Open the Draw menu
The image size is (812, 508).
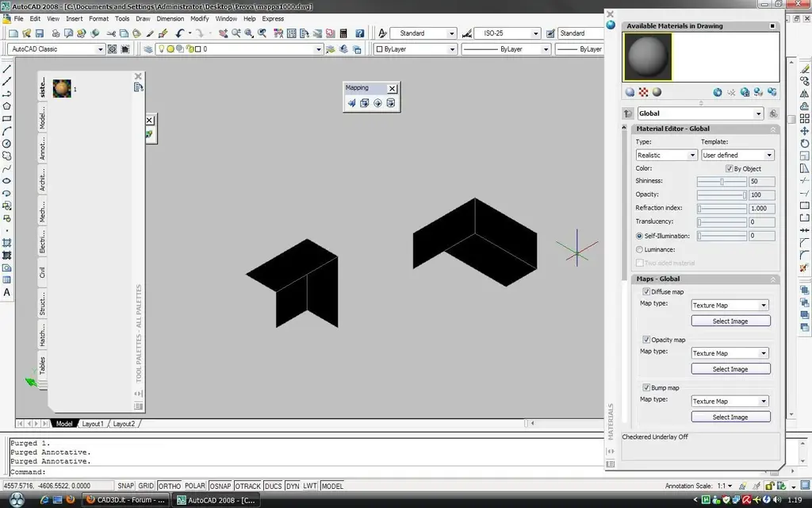tap(143, 19)
